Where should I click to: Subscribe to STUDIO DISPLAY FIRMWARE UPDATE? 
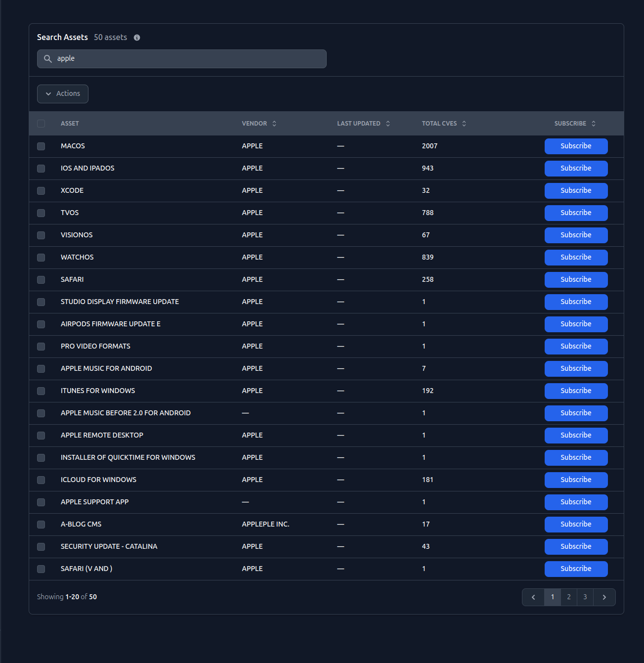[576, 302]
